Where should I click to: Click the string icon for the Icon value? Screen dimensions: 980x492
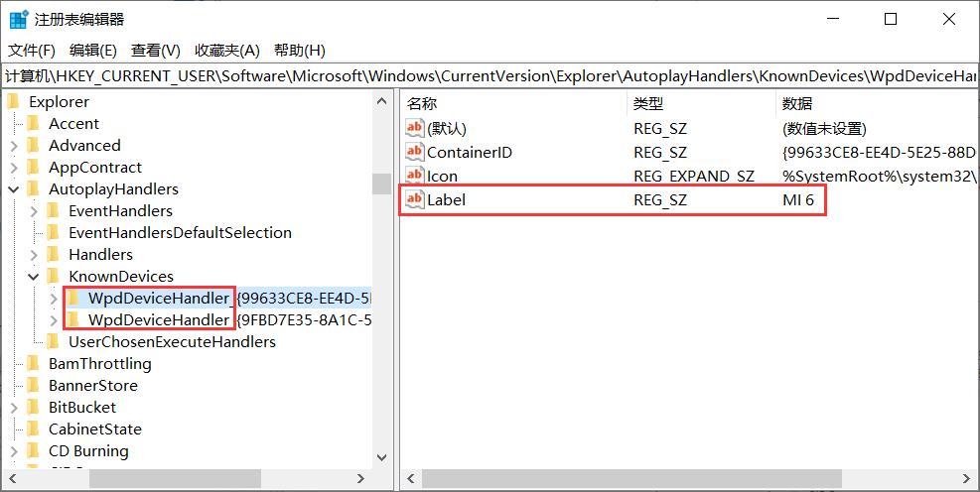(x=414, y=176)
